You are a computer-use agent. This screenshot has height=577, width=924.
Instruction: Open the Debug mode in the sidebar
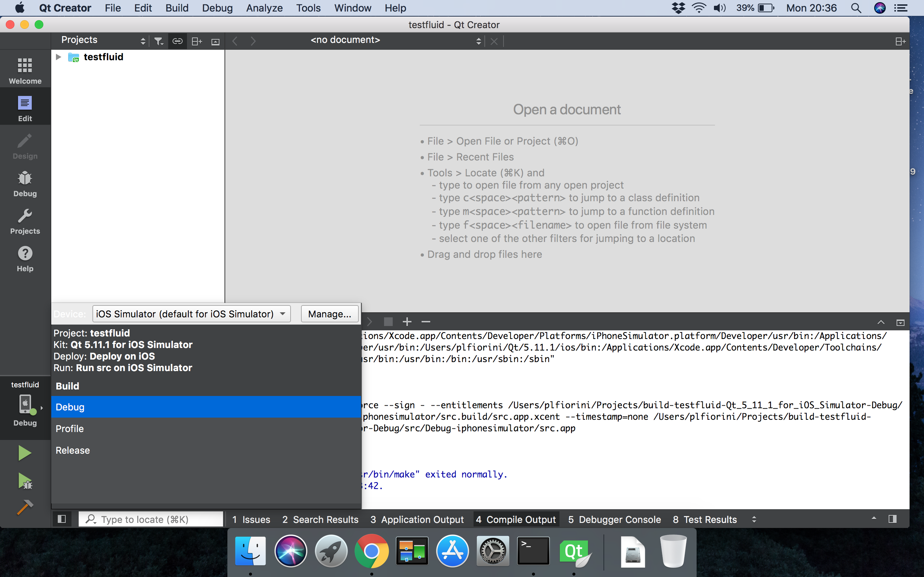pos(25,183)
